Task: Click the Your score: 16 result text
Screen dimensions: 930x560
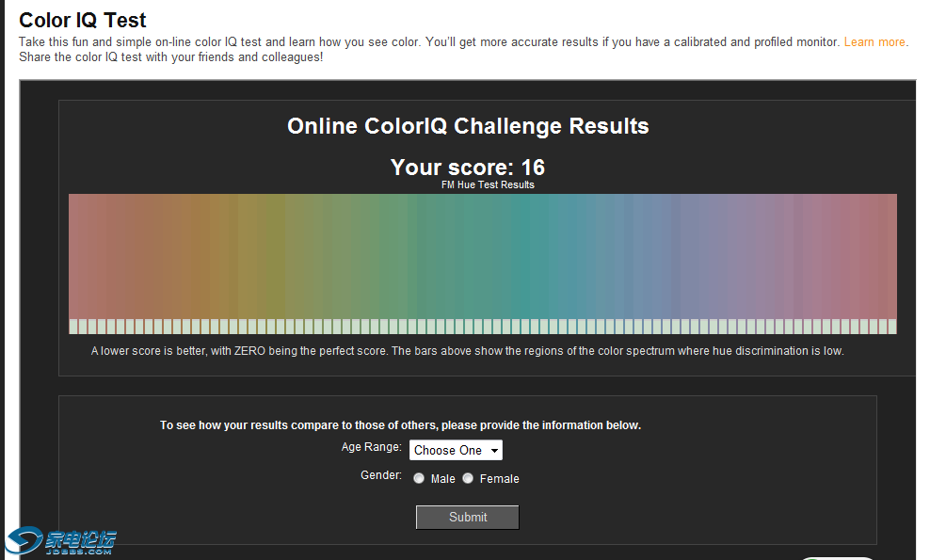Action: coord(468,168)
